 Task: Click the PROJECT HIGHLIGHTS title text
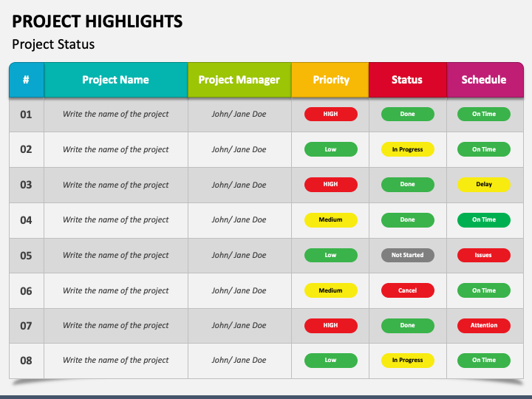[98, 21]
